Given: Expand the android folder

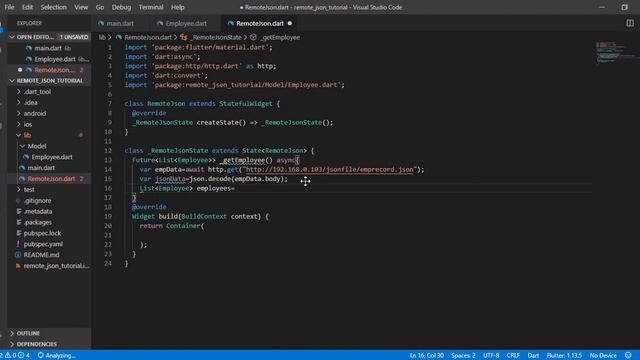Looking at the screenshot, I should click(18, 113).
